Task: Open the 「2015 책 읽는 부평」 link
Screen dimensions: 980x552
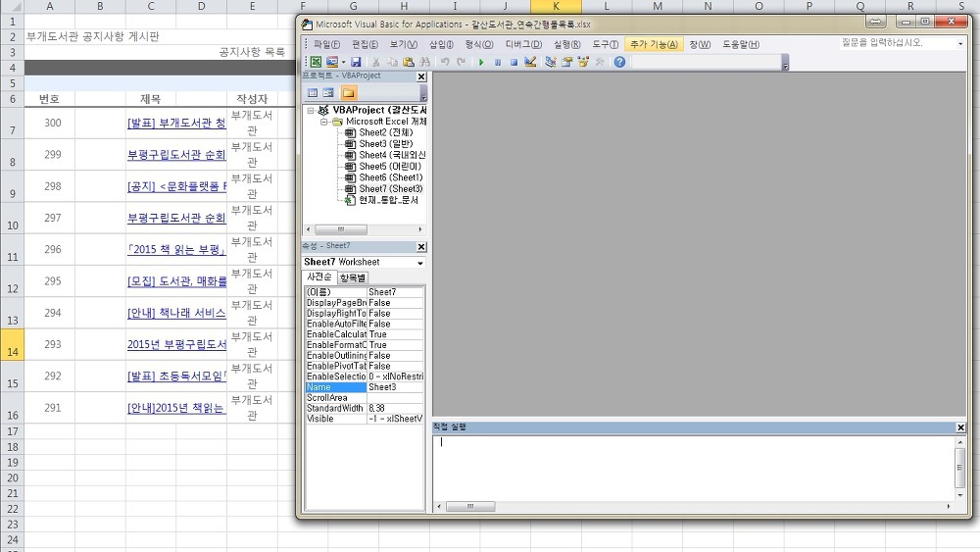Action: pos(176,249)
